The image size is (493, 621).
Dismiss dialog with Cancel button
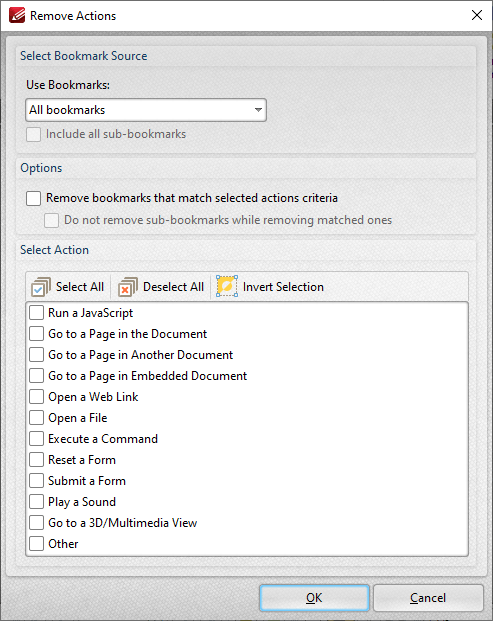[x=428, y=598]
